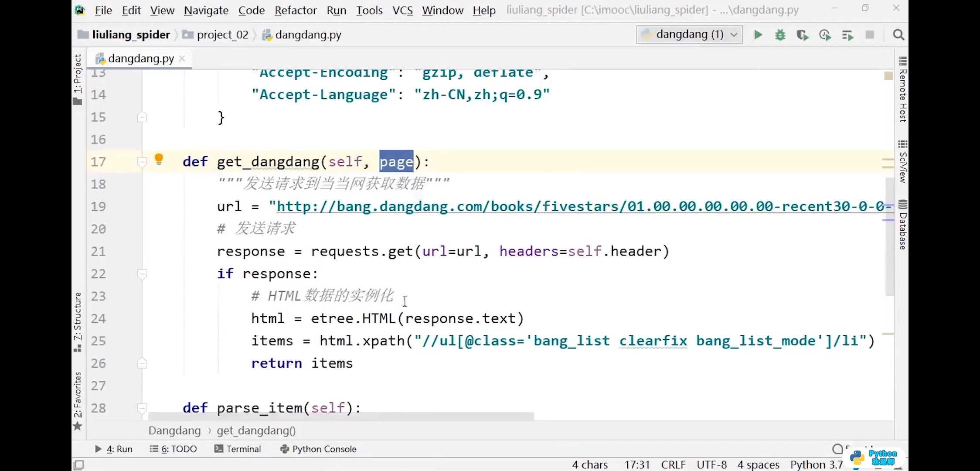Open the Navigate menu
This screenshot has height=471, width=980.
[206, 10]
